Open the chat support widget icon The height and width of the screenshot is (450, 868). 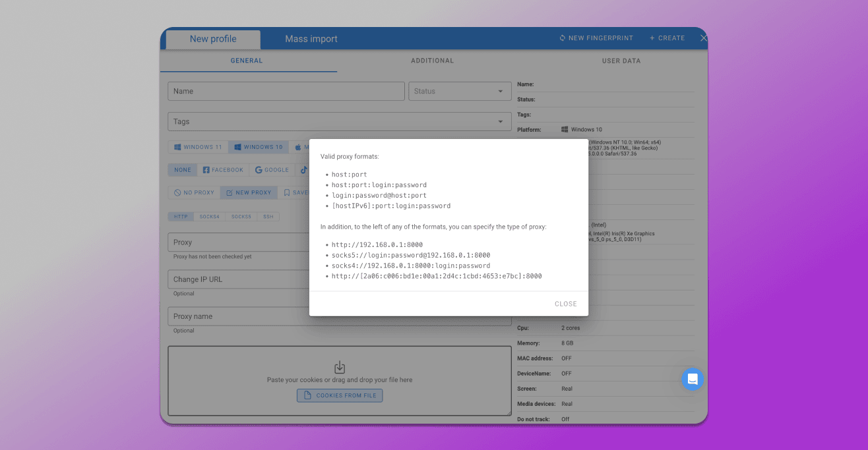[693, 379]
